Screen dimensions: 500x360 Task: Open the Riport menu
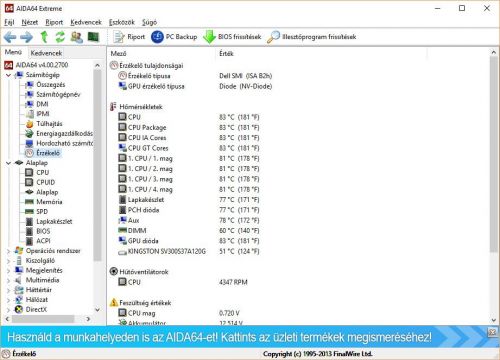54,22
